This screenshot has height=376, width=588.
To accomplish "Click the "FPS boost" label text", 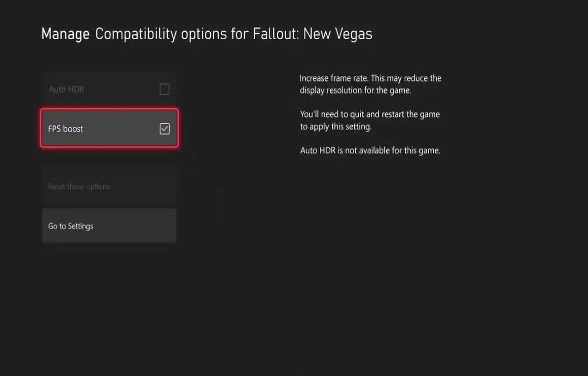I will [66, 129].
